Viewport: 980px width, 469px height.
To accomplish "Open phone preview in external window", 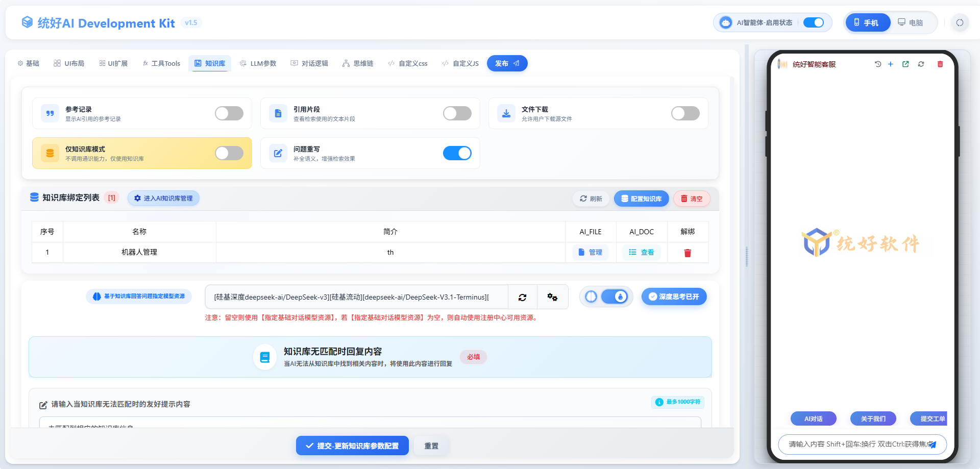I will pos(905,64).
